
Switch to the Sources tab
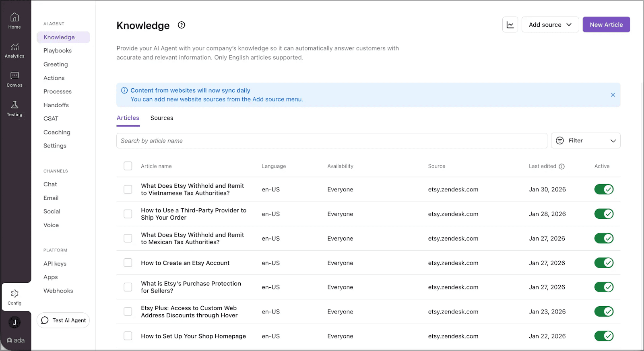162,118
